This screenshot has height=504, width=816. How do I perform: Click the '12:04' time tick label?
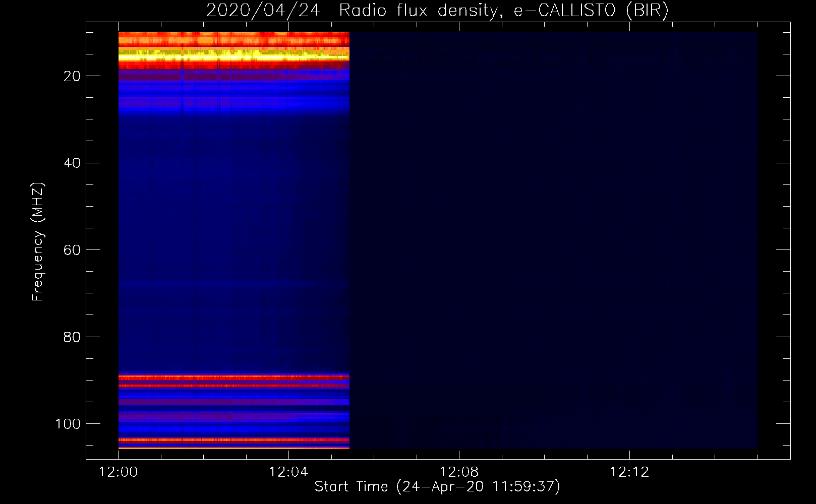coord(288,472)
